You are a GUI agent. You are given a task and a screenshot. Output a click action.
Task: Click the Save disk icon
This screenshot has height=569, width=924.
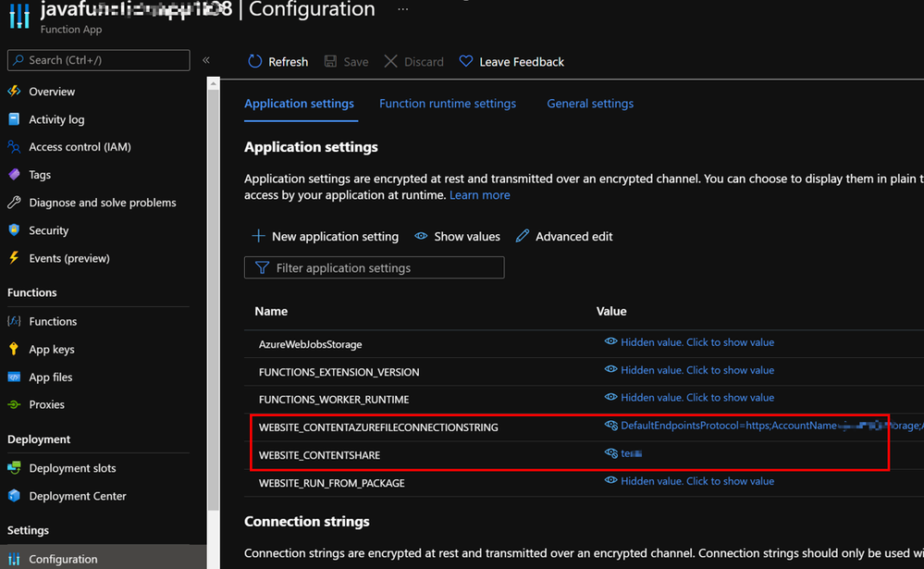point(330,61)
